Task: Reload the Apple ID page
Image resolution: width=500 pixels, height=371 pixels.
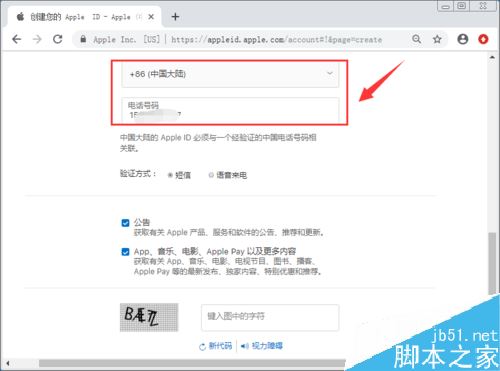Action: [58, 39]
